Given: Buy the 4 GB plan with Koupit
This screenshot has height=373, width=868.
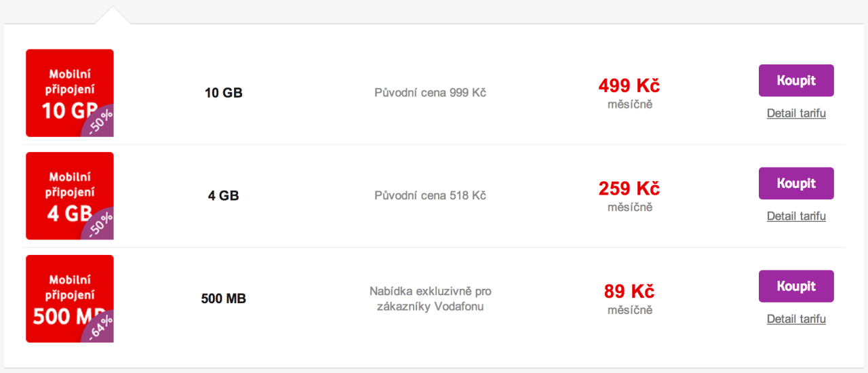Looking at the screenshot, I should tap(796, 183).
